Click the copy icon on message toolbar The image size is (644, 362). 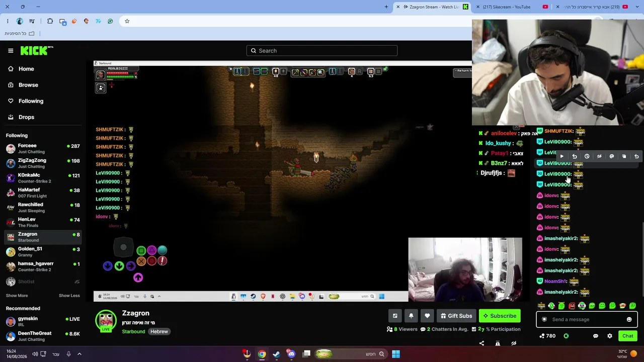tap(624, 156)
